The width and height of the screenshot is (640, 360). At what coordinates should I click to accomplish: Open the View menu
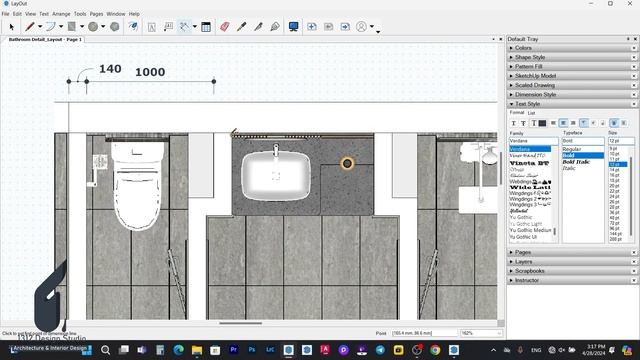31,14
